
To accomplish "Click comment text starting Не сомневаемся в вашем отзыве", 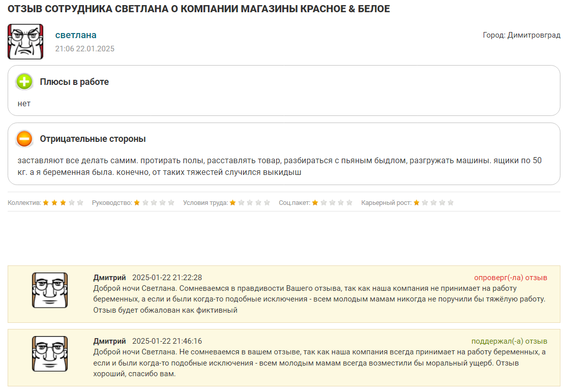I will pos(319,363).
